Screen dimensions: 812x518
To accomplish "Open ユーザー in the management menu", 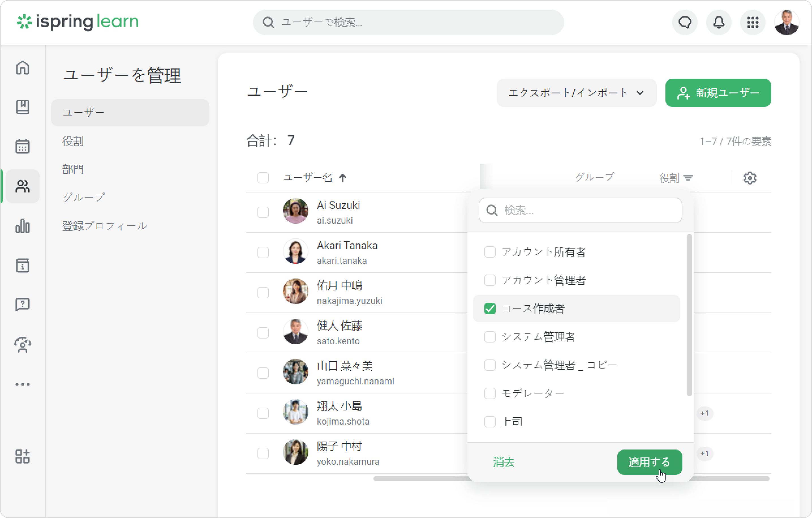I will point(130,112).
